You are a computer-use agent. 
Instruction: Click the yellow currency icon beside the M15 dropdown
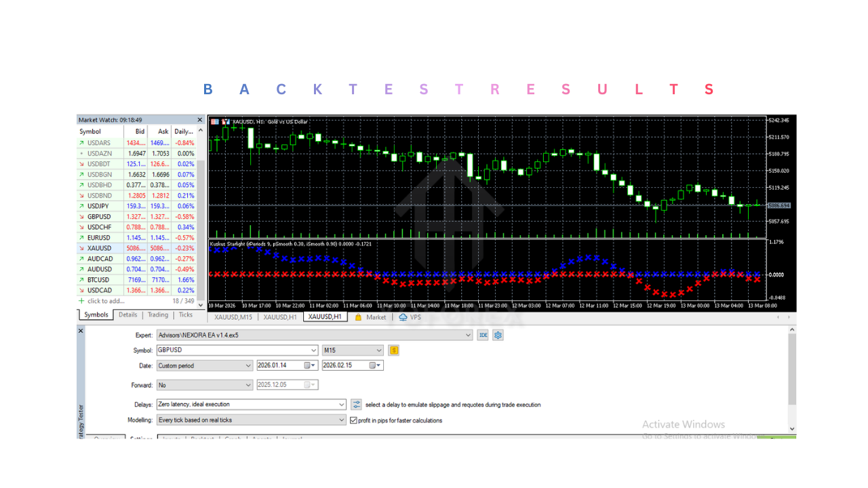393,350
